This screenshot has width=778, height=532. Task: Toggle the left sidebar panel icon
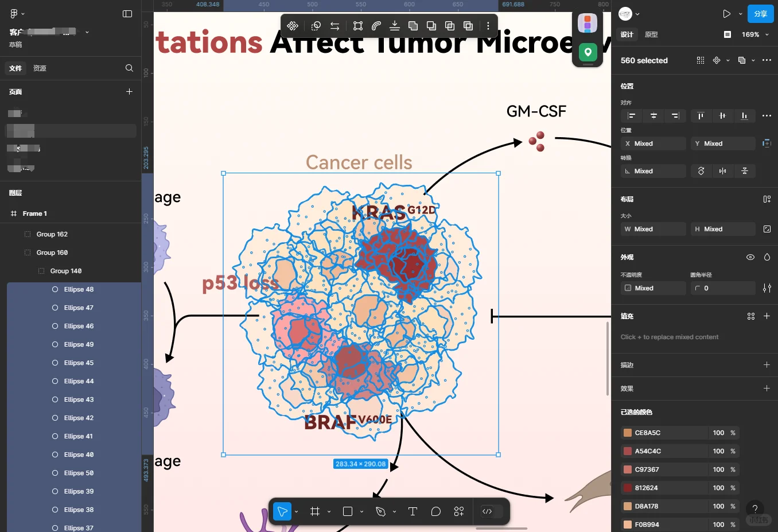[127, 14]
